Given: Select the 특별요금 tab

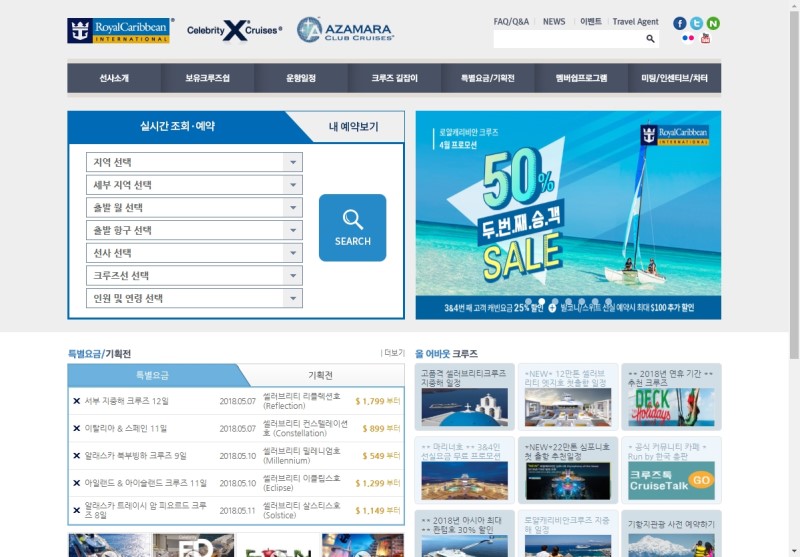Looking at the screenshot, I should (x=152, y=375).
